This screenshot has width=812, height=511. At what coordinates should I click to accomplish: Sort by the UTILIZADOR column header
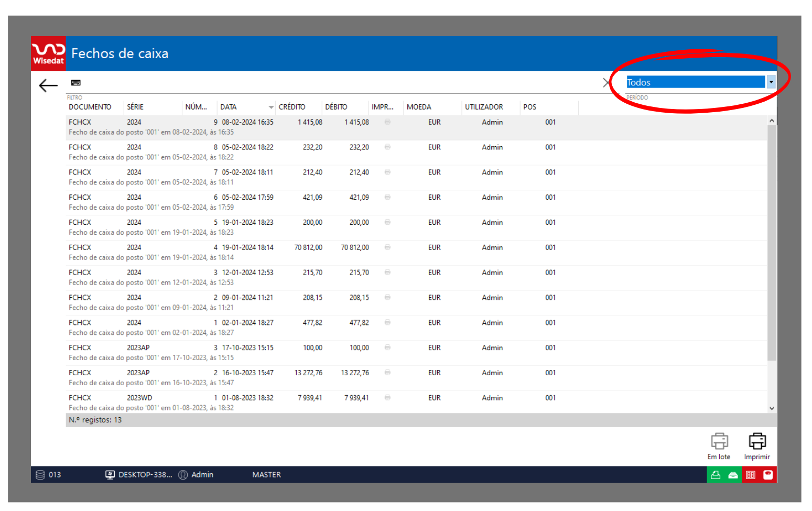484,107
